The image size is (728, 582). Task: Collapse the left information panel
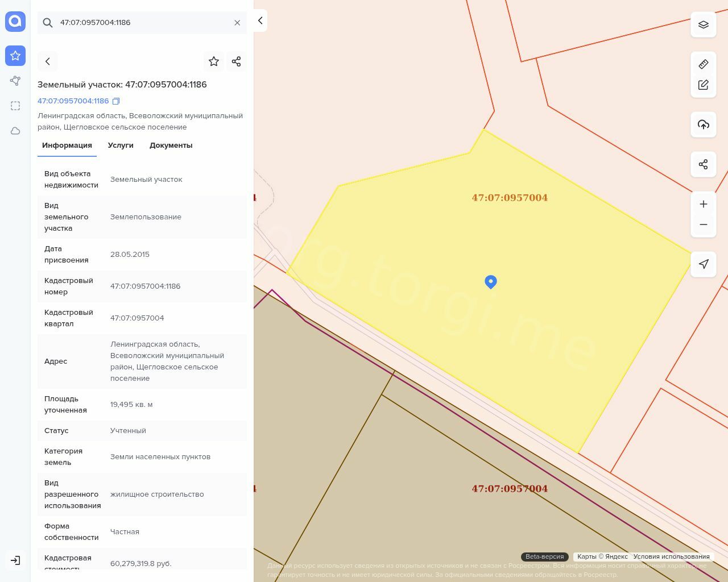pos(260,21)
